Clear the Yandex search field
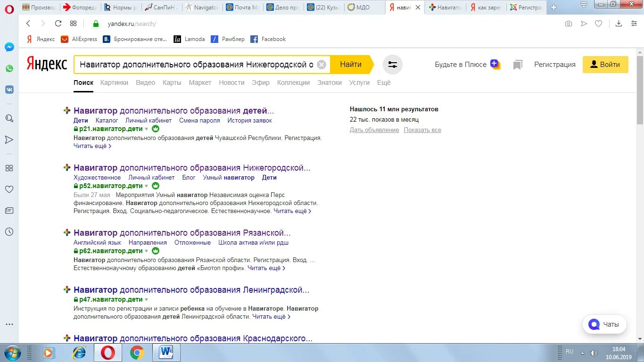 (x=322, y=65)
